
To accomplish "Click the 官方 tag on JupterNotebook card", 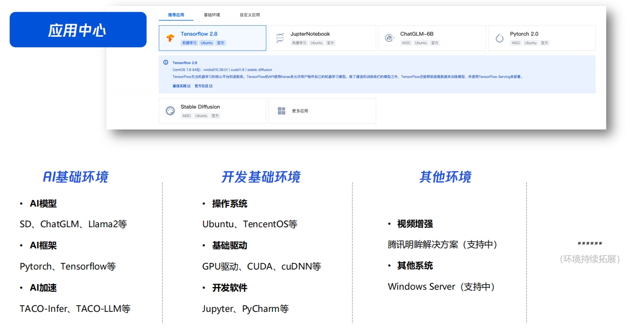I will [330, 43].
